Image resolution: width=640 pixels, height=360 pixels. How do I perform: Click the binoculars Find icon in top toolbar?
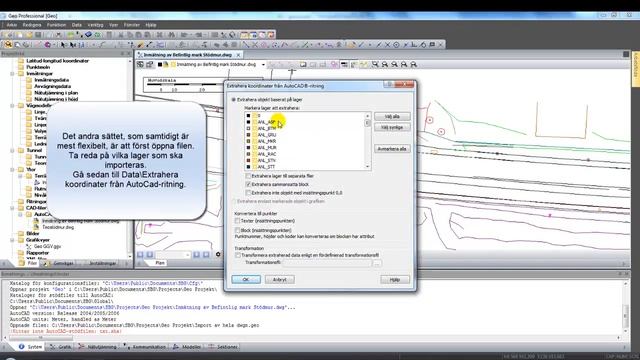point(172,35)
